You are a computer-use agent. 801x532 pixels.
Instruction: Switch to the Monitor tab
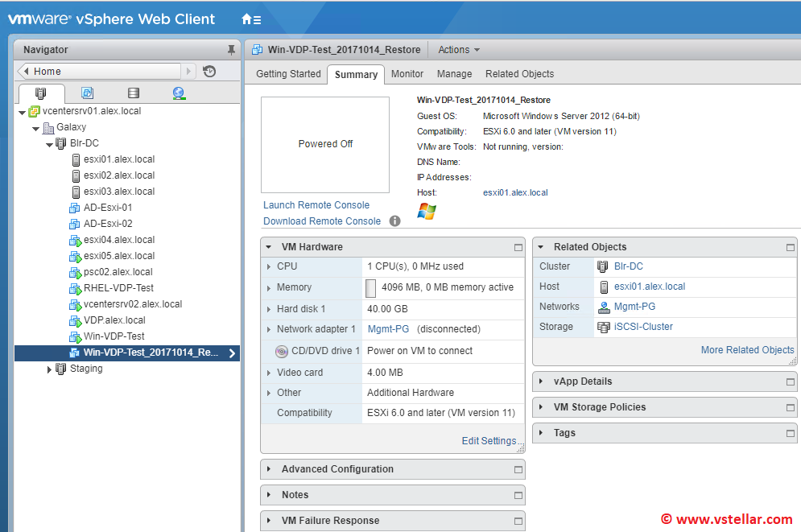coord(407,74)
